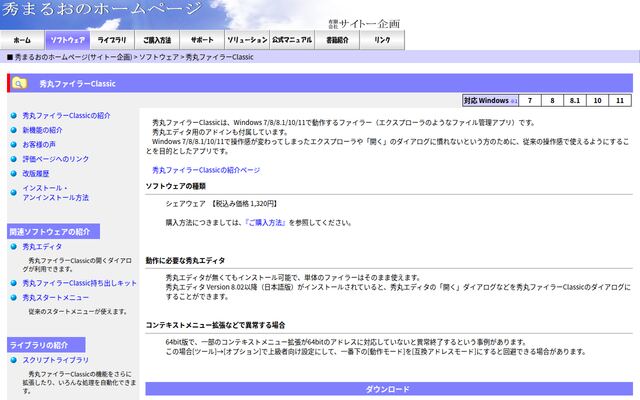640x400 pixels.
Task: Open the 新機能の紹介 sidebar link
Action: [x=42, y=130]
